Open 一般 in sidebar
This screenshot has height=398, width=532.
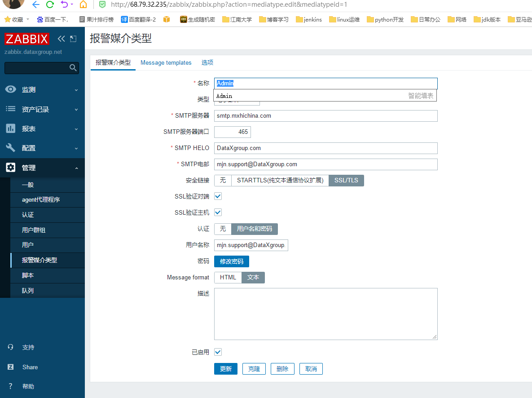48,185
